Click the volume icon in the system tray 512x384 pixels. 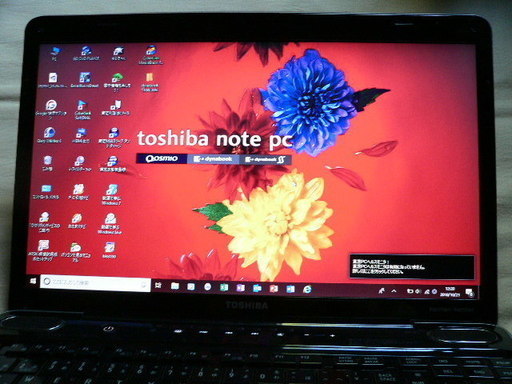click(418, 292)
